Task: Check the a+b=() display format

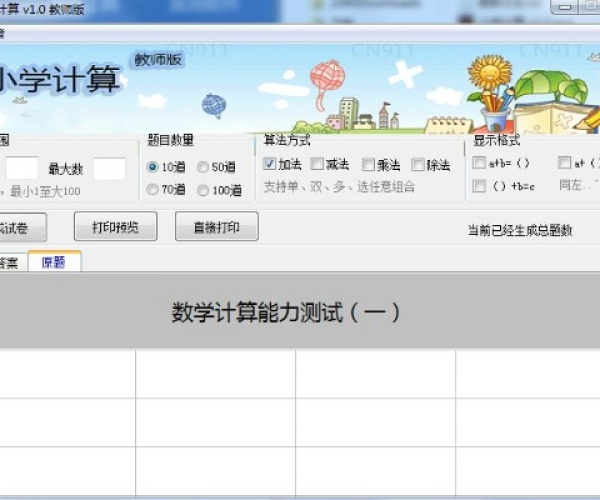Action: pyautogui.click(x=479, y=163)
